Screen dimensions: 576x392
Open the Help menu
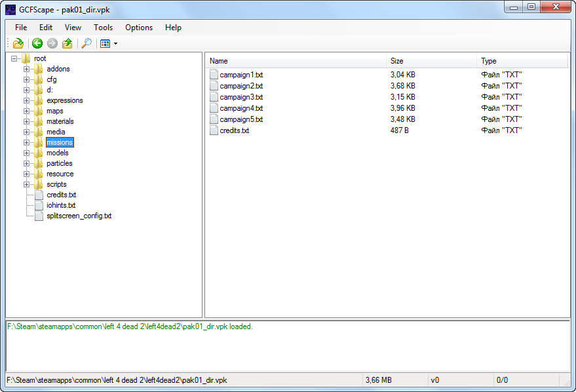[x=173, y=28]
